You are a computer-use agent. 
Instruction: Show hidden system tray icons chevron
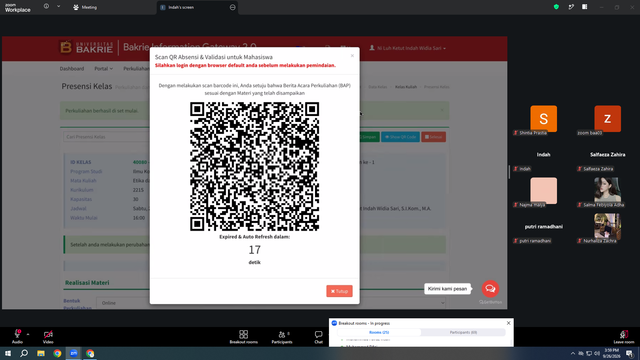[x=573, y=353]
